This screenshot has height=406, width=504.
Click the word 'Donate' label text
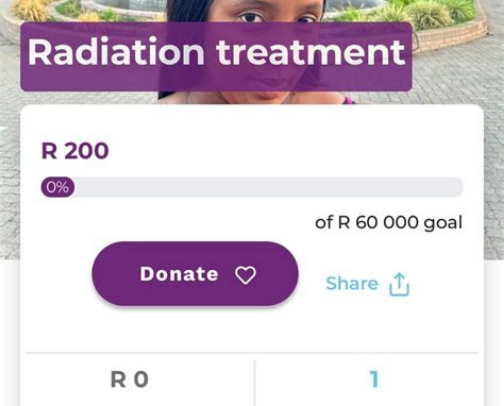click(179, 274)
